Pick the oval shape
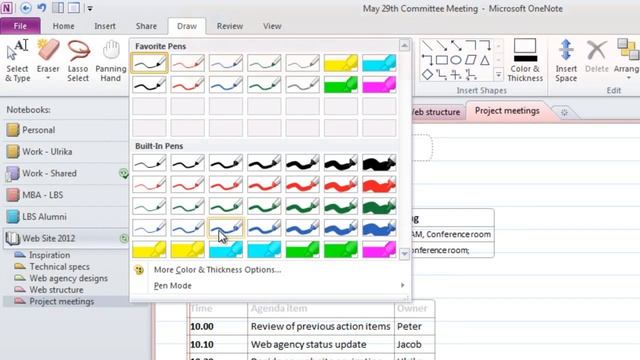Screen dimensions: 640x360 click(456, 60)
